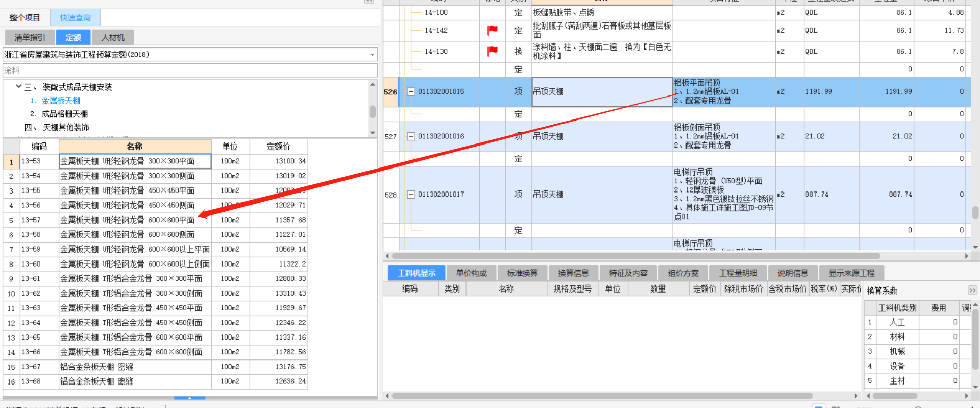
Task: Click the bottom panel horizontal scrollbar right arrow
Action: click(x=856, y=396)
